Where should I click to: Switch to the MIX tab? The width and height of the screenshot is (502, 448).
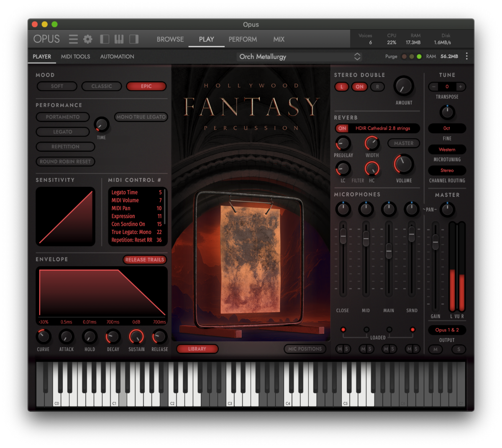[279, 39]
